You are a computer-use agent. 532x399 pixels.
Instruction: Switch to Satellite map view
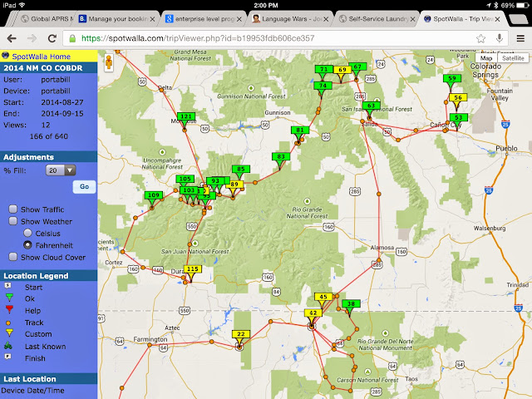tap(513, 58)
